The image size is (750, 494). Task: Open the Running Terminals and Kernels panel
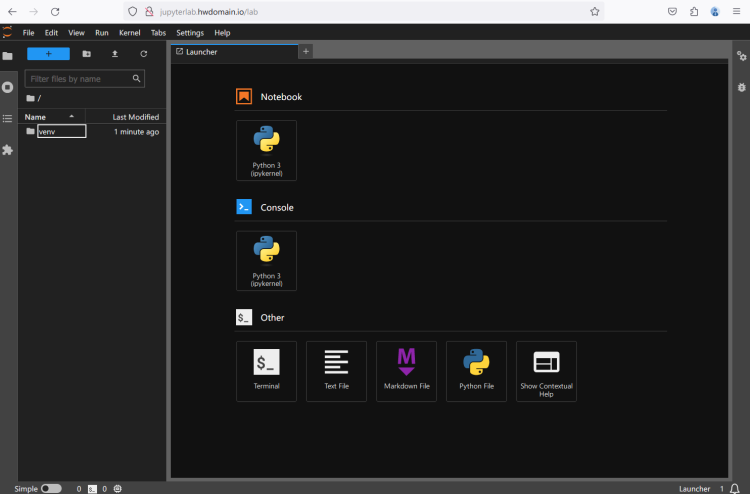8,87
